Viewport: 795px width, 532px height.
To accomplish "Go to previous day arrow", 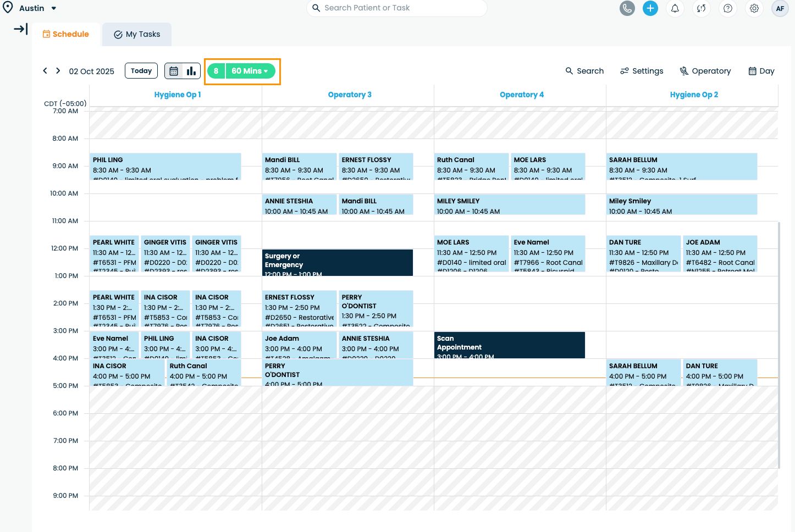I will click(x=45, y=71).
